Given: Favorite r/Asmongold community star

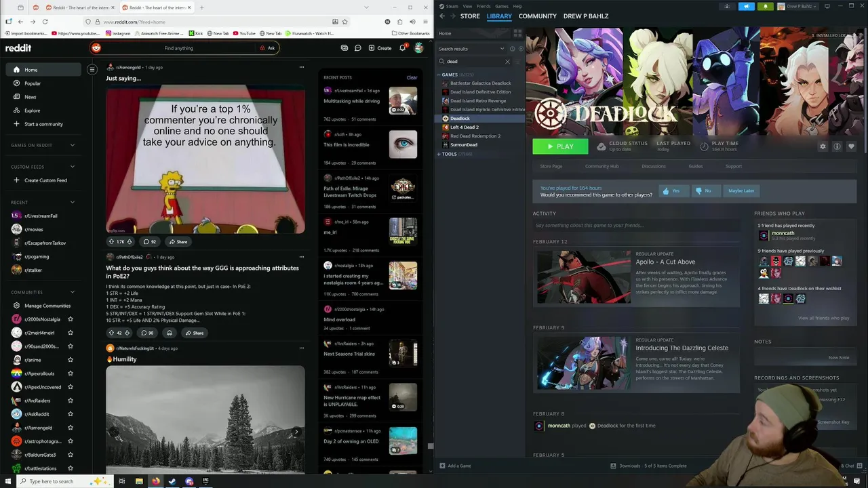Looking at the screenshot, I should click(71, 428).
